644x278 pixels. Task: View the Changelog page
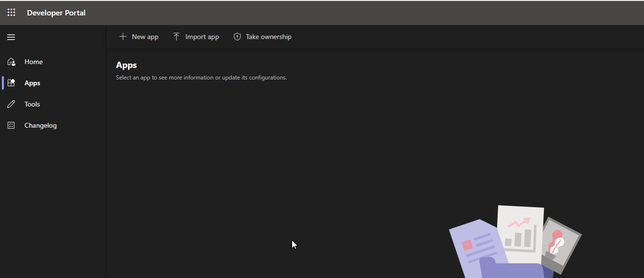pyautogui.click(x=40, y=125)
